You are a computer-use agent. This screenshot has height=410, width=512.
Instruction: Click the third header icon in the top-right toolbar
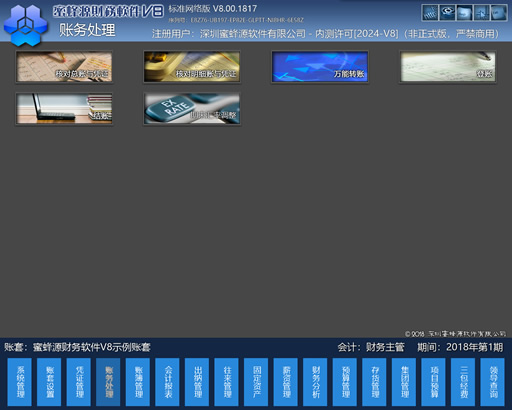[x=464, y=13]
